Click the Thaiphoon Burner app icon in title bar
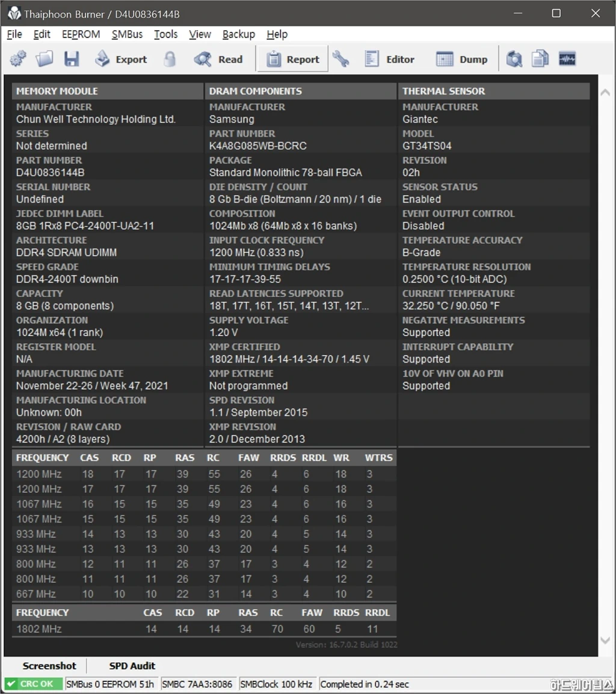 (14, 14)
